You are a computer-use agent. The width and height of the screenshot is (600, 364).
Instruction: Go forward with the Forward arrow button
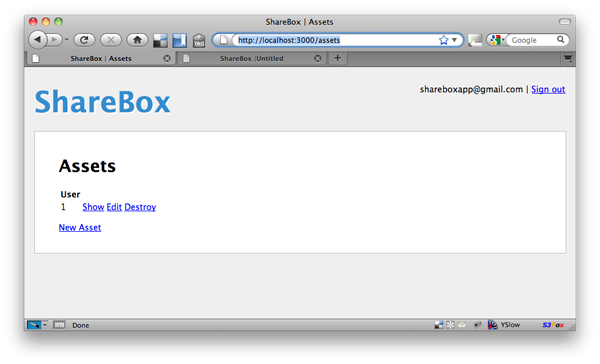[x=54, y=39]
